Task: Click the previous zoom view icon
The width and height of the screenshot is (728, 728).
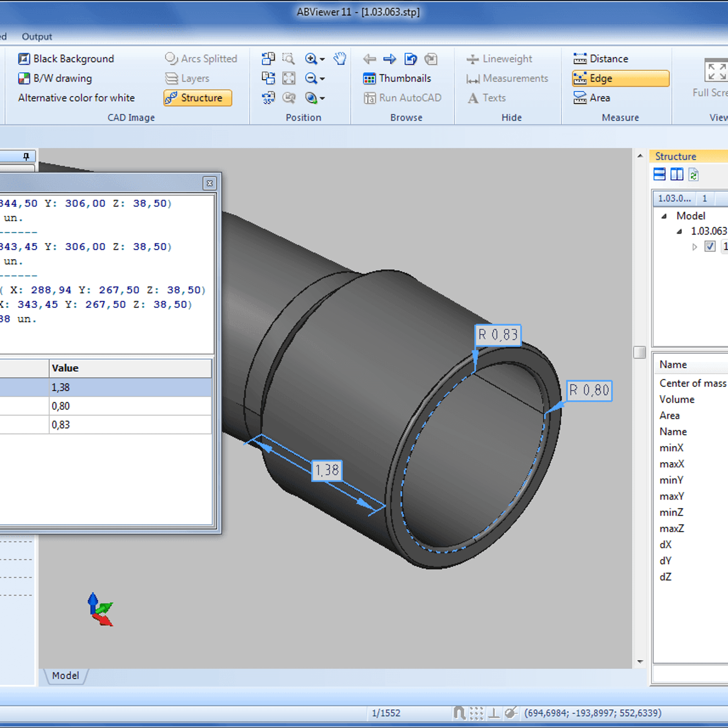Action: coord(288,98)
